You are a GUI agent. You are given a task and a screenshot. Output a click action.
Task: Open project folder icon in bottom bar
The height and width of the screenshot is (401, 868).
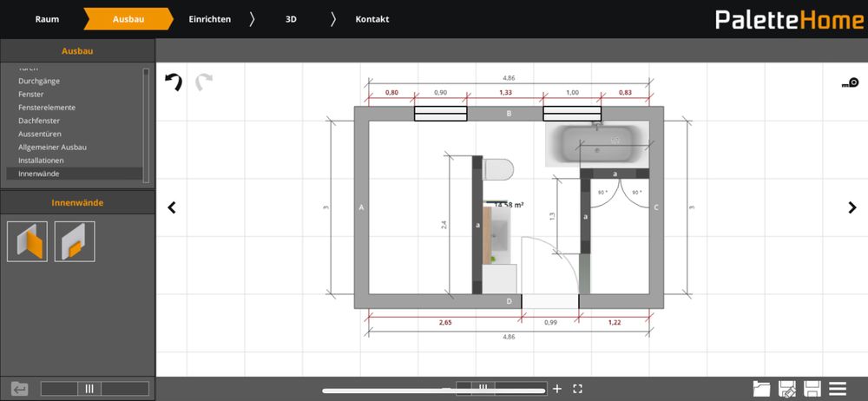[762, 389]
